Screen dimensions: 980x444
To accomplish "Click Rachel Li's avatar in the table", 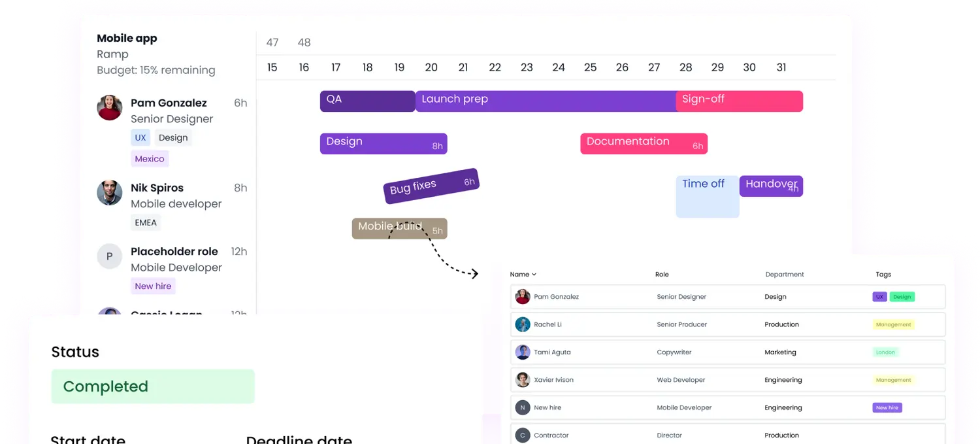I will coord(523,324).
